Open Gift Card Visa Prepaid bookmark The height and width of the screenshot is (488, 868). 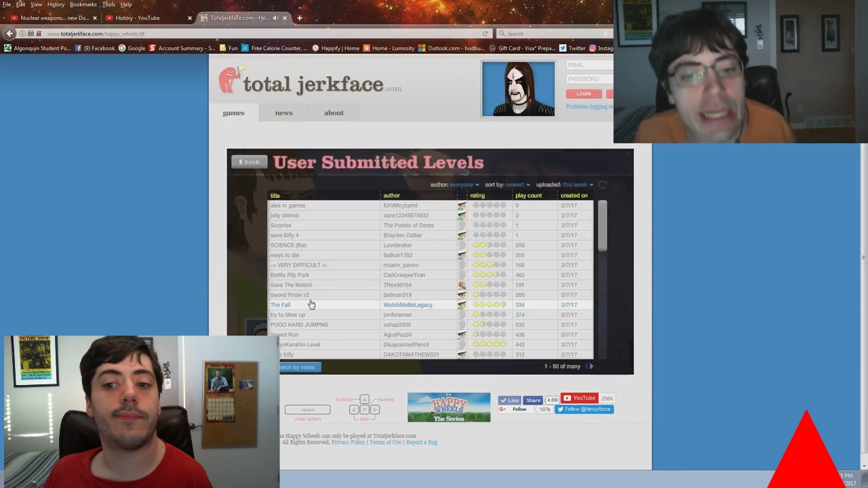coord(522,48)
